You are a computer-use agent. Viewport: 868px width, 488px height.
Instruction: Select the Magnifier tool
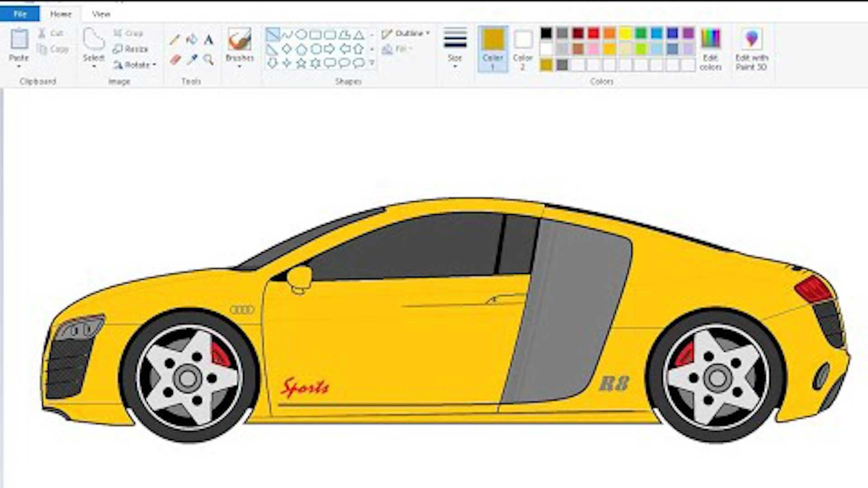208,60
